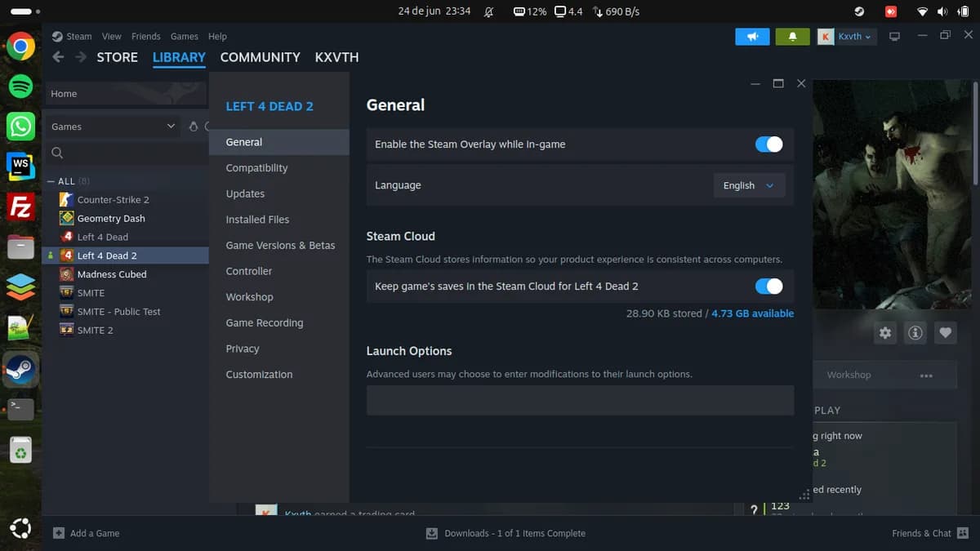The width and height of the screenshot is (980, 551).
Task: Open the Friends menu
Action: tap(146, 37)
